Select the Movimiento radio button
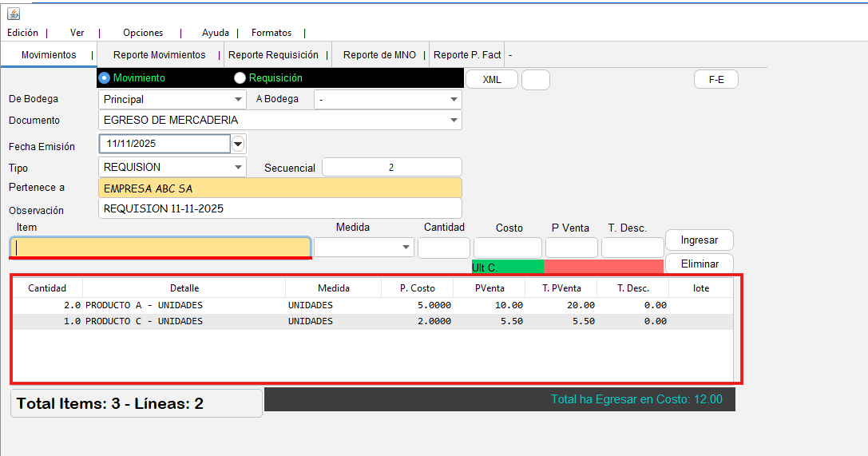 (104, 78)
